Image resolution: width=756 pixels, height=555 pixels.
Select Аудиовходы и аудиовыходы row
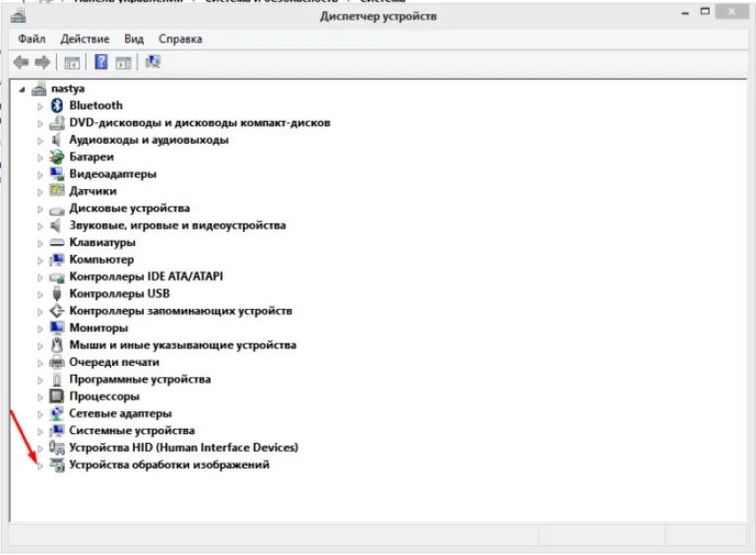click(x=149, y=140)
